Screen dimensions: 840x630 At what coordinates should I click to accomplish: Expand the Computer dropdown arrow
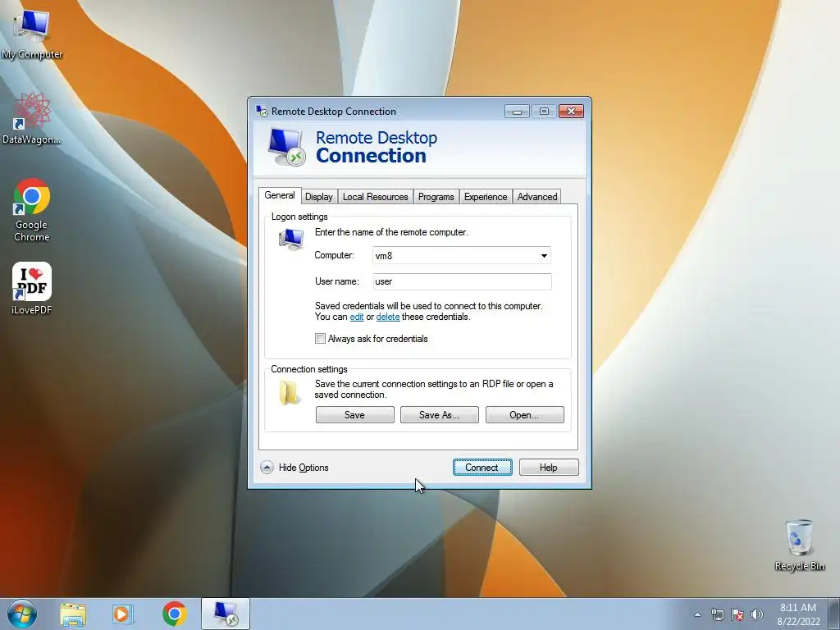(x=544, y=256)
